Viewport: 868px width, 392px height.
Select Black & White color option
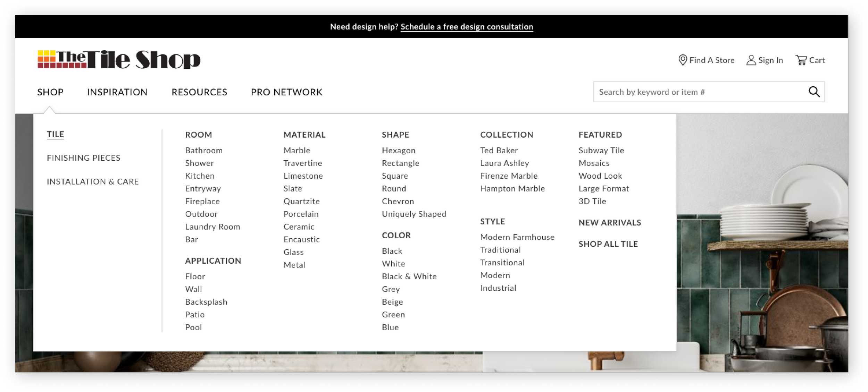409,276
